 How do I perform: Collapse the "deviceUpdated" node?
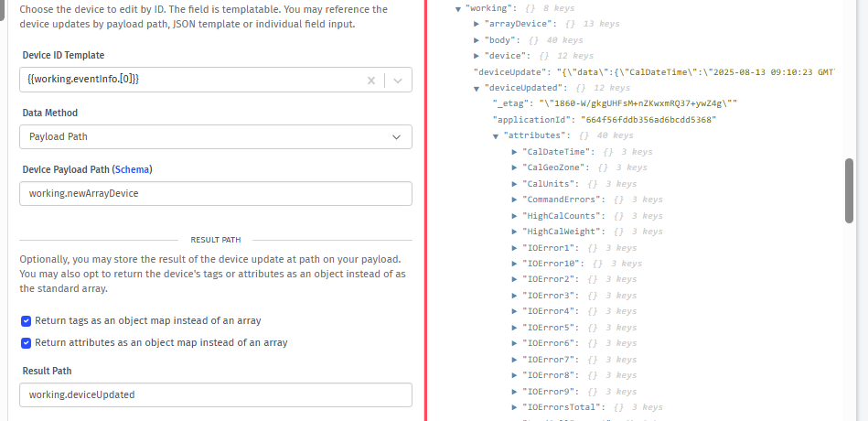click(x=477, y=88)
